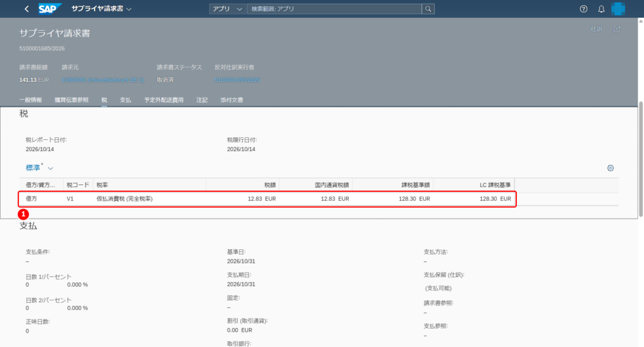Open help via question mark icon

click(583, 9)
